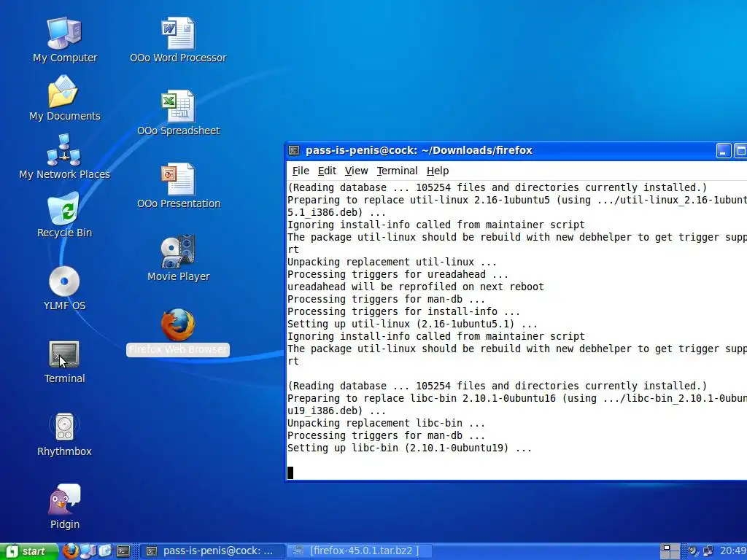Switch to firefox-45.0.1.tar.bz2 taskbar button
747x560 pixels.
click(359, 551)
